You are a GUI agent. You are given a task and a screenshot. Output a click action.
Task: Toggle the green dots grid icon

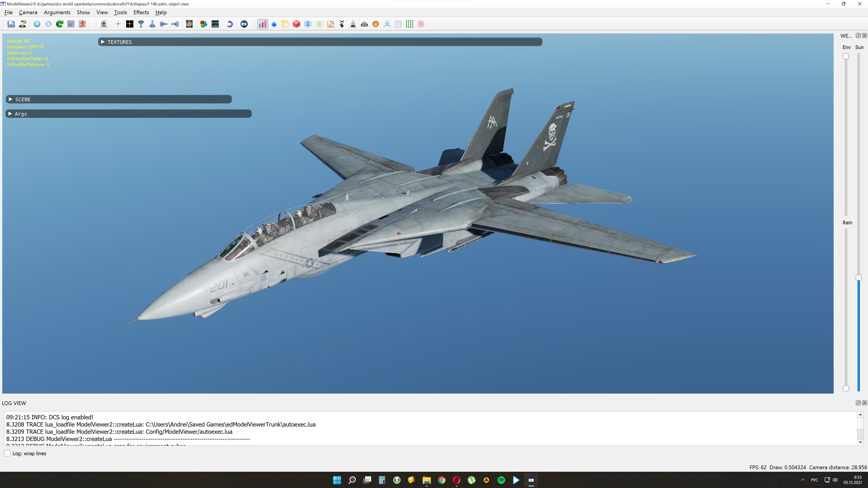[x=409, y=24]
